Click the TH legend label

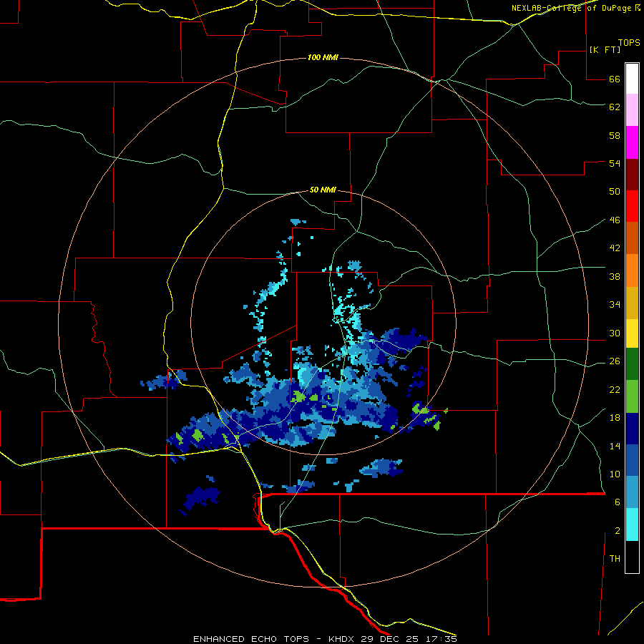click(x=615, y=558)
